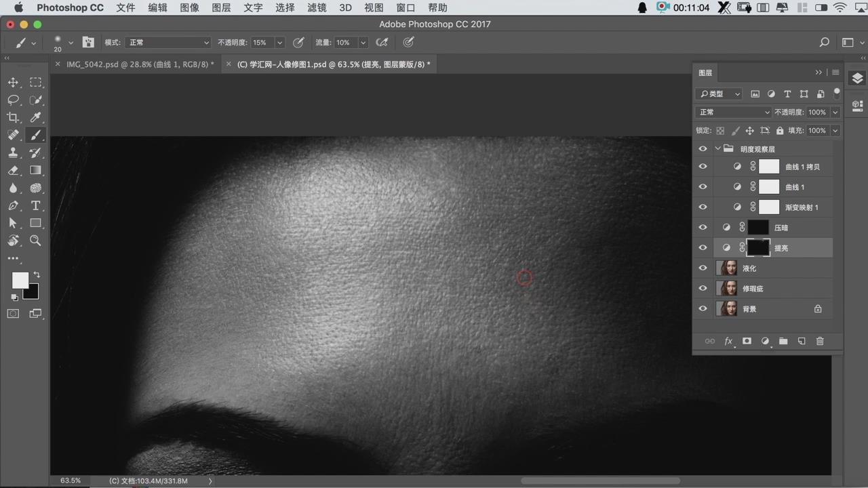Select the Crop tool
The image size is (868, 488).
[x=13, y=117]
